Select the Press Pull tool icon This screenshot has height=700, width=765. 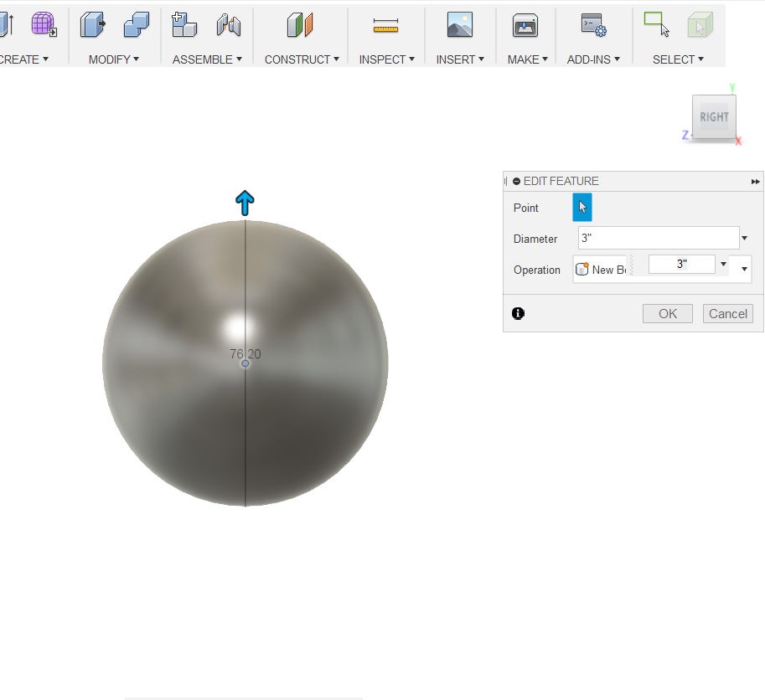pos(92,25)
